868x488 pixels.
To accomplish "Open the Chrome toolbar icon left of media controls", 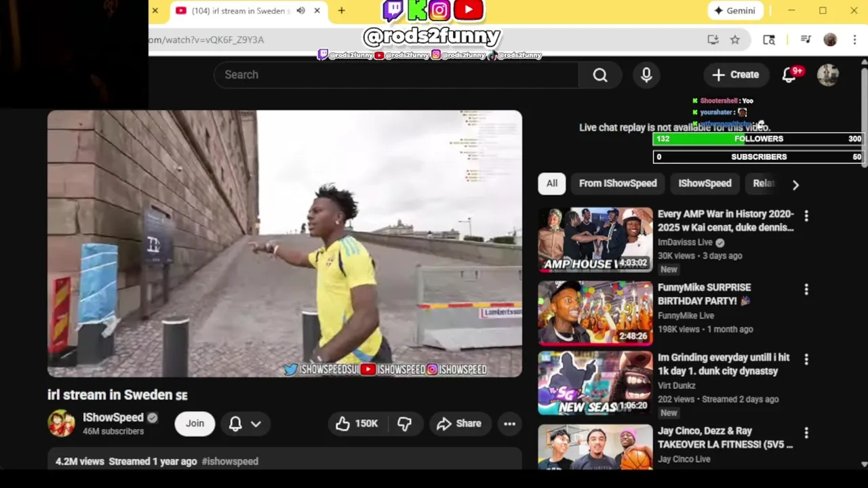I will click(x=769, y=39).
